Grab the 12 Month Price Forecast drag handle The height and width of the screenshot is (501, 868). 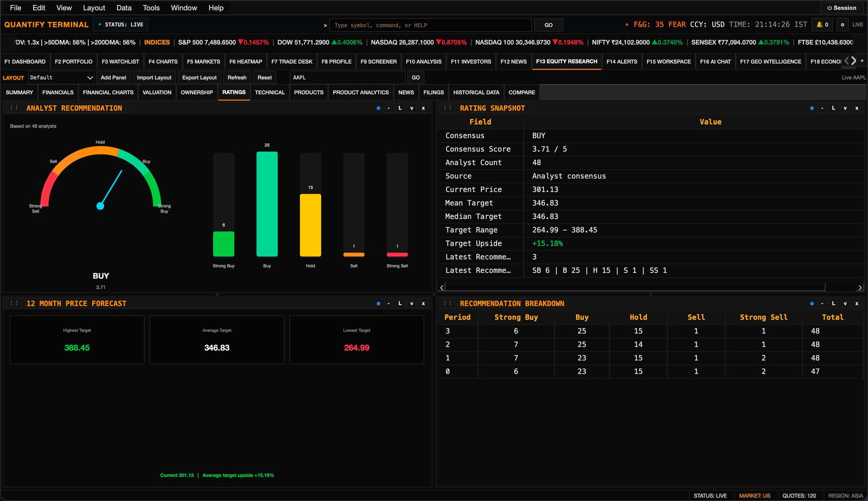pyautogui.click(x=14, y=303)
